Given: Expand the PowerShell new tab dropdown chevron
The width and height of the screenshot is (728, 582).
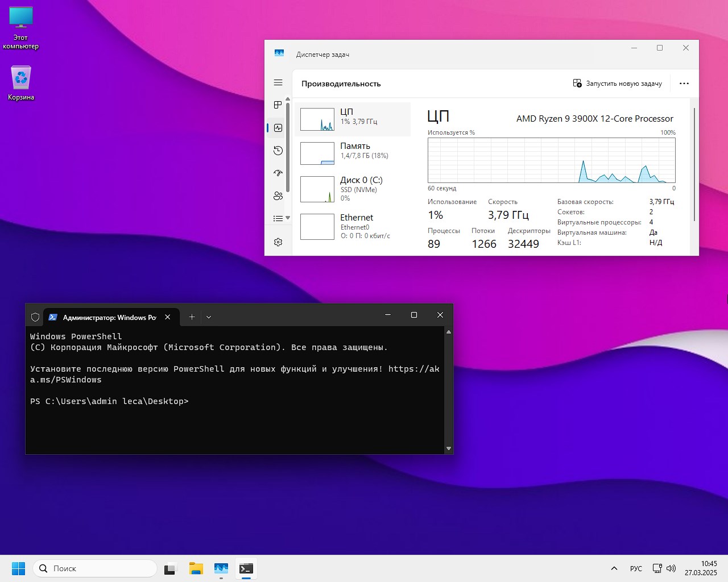Looking at the screenshot, I should click(x=209, y=317).
